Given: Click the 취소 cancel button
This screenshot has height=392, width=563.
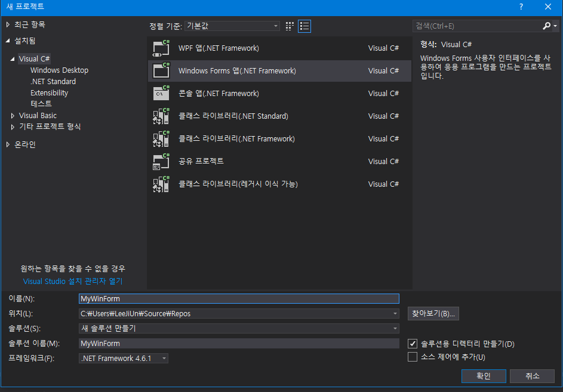Looking at the screenshot, I should (532, 376).
